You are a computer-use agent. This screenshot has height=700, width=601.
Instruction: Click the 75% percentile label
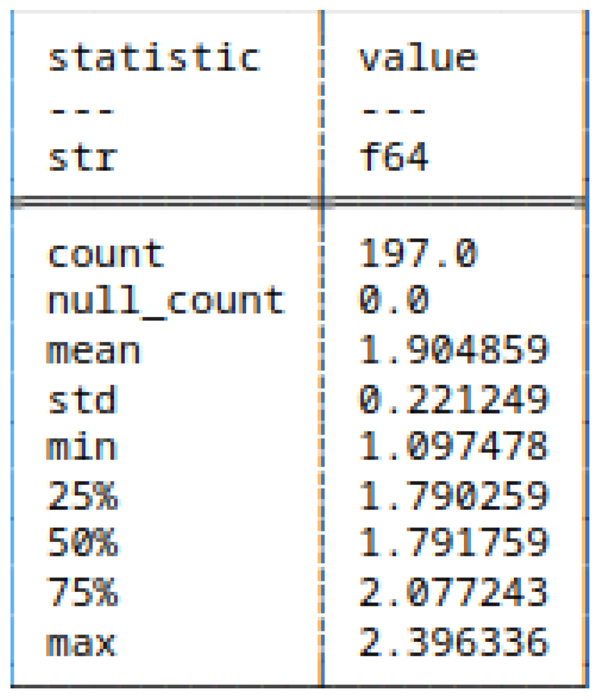[x=82, y=592]
